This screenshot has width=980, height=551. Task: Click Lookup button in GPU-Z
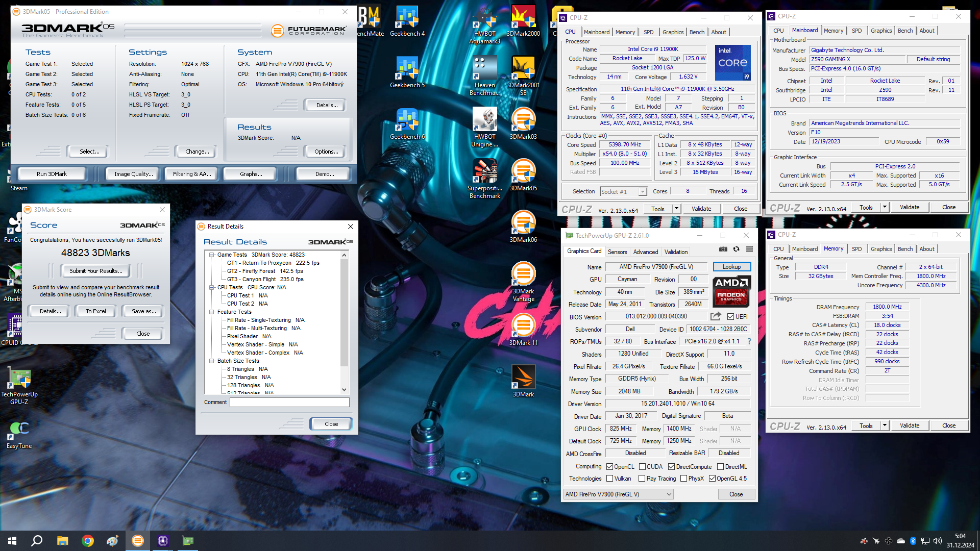(x=731, y=267)
